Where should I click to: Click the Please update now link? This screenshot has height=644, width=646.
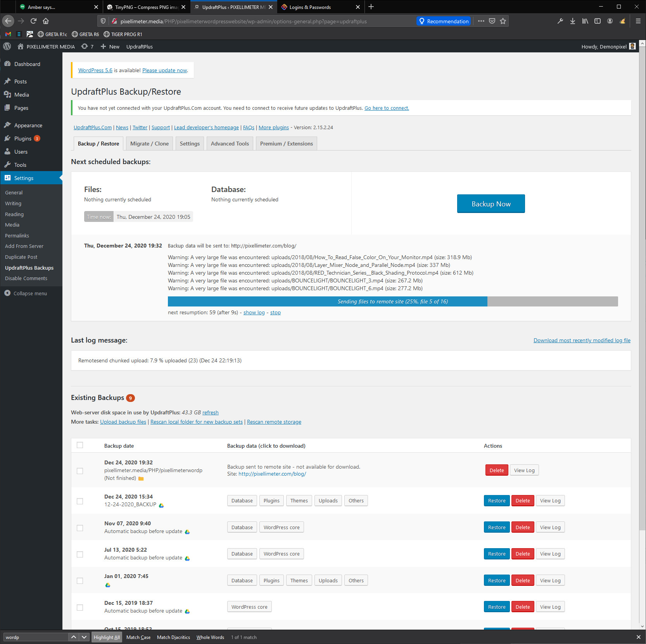(164, 70)
